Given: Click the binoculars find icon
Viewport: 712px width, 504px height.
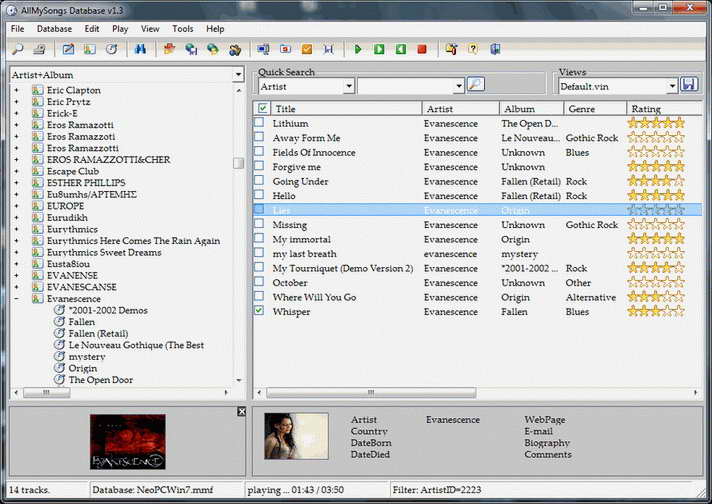Looking at the screenshot, I should (x=140, y=49).
